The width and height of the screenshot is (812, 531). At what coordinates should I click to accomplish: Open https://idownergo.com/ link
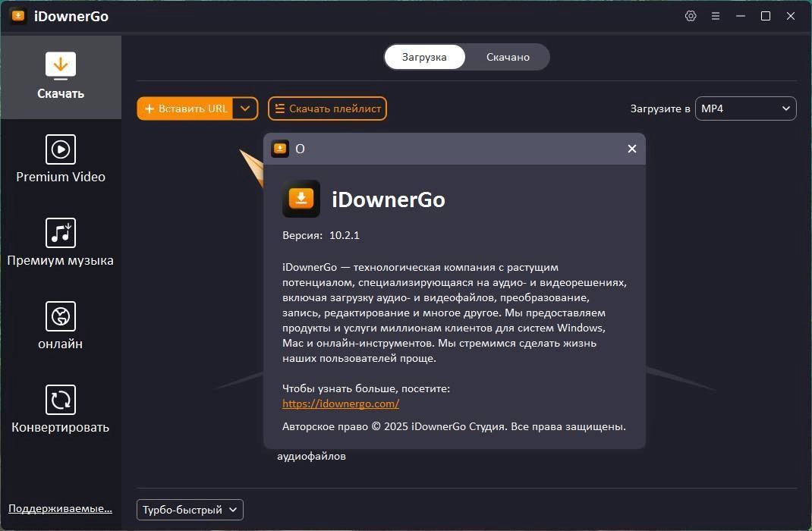pyautogui.click(x=341, y=404)
